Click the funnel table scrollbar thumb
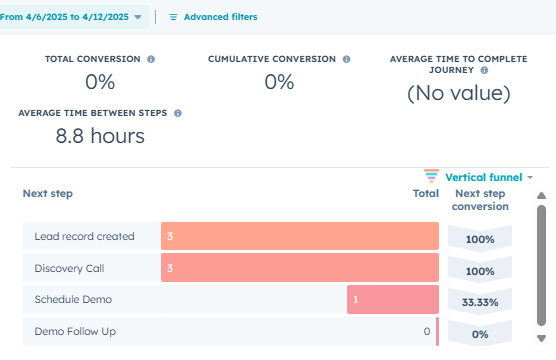This screenshot has height=360, width=556. pos(541,265)
